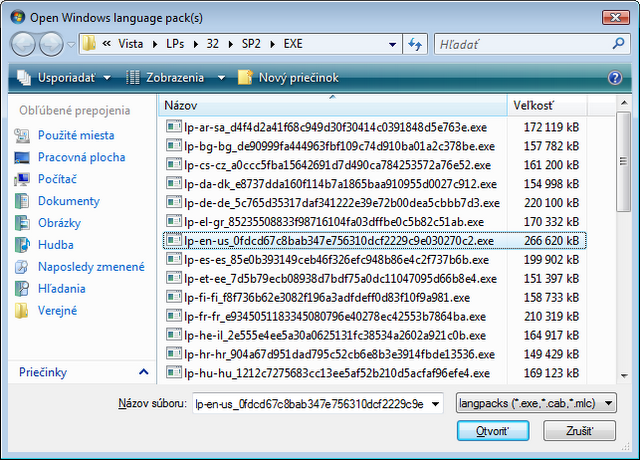Click the folder icon in address bar
Image resolution: width=640 pixels, height=460 pixels.
pyautogui.click(x=89, y=44)
